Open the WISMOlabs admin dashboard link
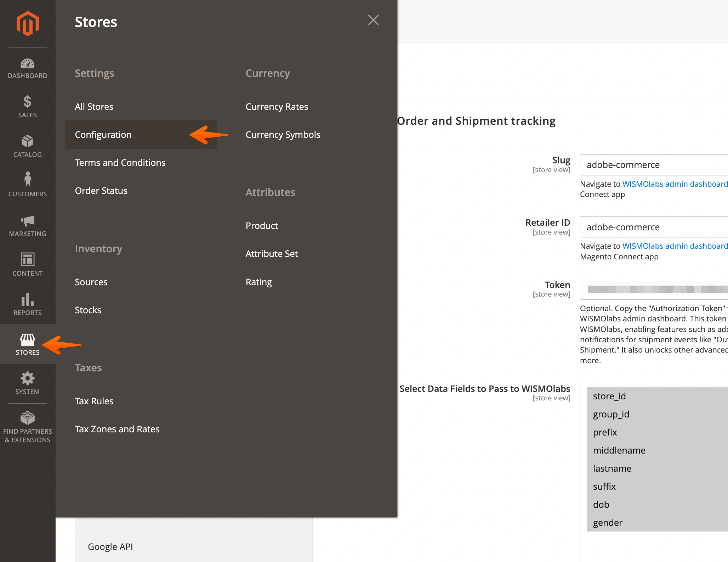 (675, 184)
